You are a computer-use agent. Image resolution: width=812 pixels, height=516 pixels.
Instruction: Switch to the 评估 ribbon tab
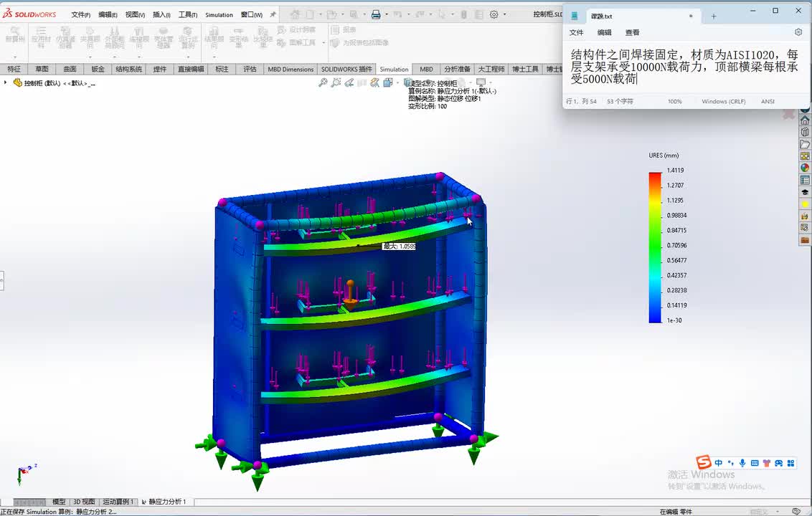[250, 69]
